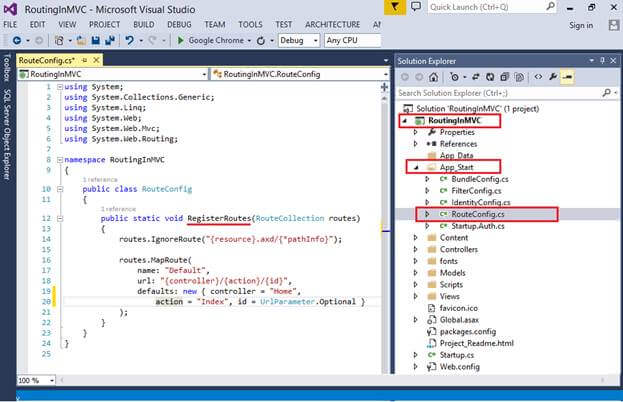The width and height of the screenshot is (623, 402).
Task: Open the Toolbox side tab
Action: coord(7,68)
